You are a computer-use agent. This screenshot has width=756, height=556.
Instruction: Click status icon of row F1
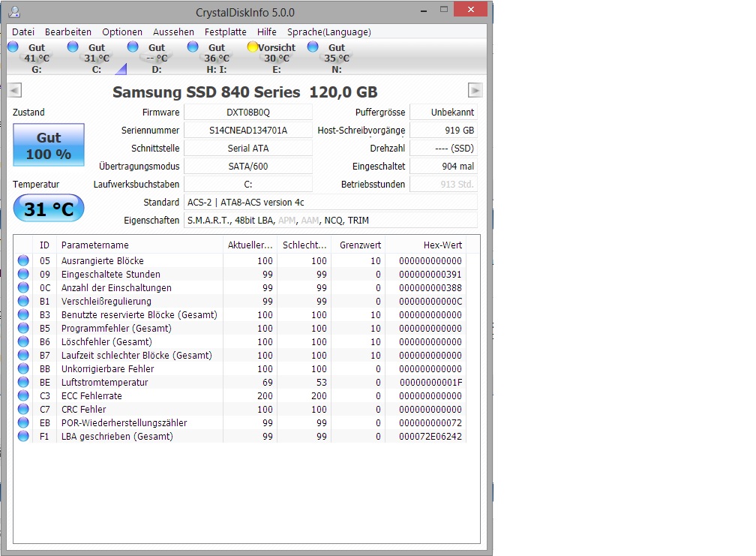coord(23,436)
